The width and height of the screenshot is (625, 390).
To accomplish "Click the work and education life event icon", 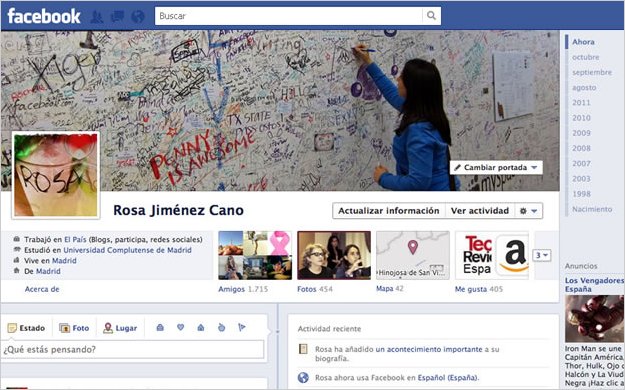I will [160, 327].
